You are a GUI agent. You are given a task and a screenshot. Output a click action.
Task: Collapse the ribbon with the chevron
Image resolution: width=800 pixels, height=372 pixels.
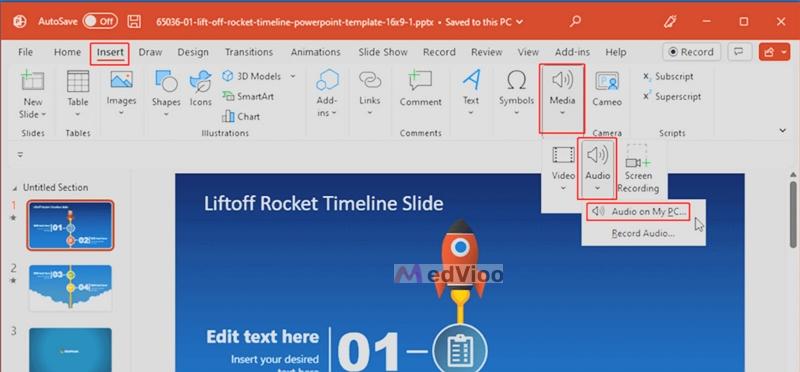pos(783,131)
